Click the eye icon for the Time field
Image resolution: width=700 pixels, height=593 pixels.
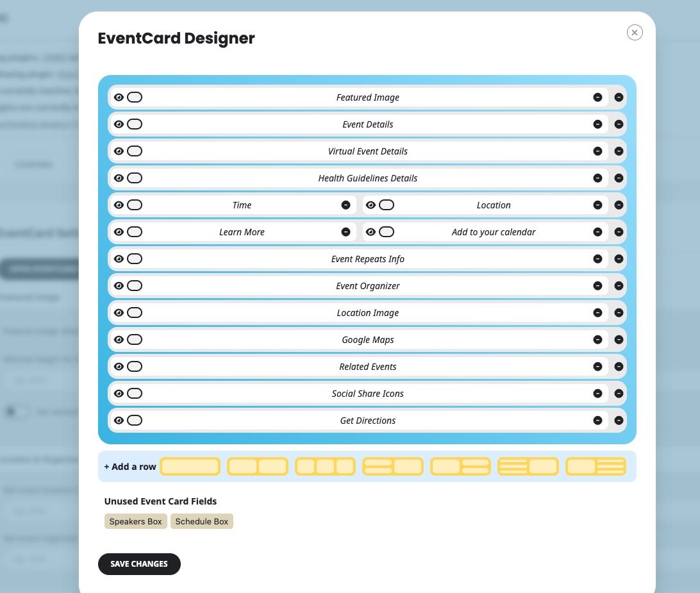119,205
